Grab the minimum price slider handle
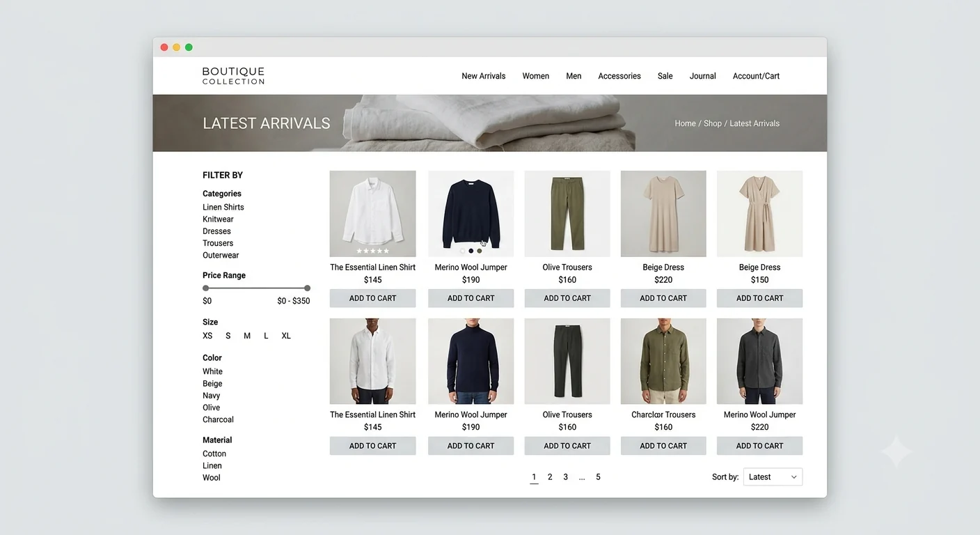 tap(205, 288)
